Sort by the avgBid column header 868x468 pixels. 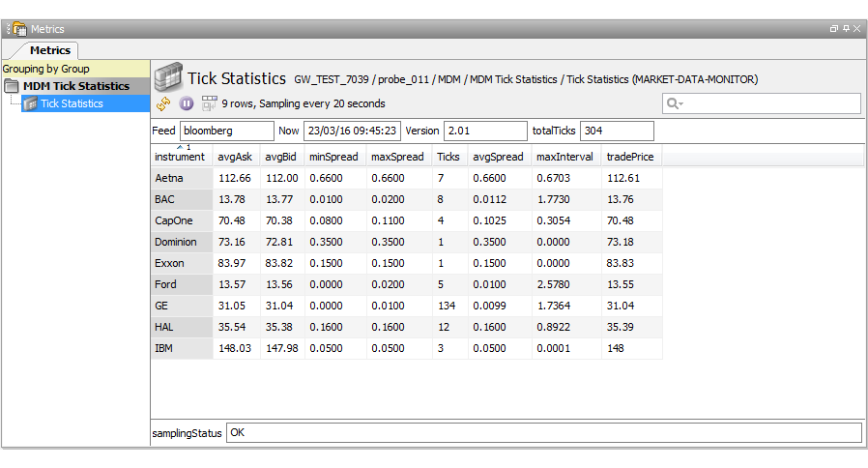280,157
